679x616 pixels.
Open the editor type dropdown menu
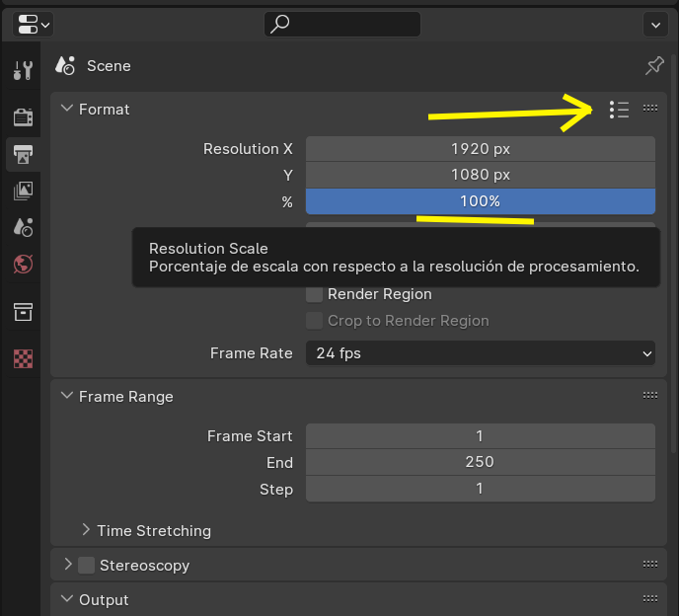(x=34, y=24)
